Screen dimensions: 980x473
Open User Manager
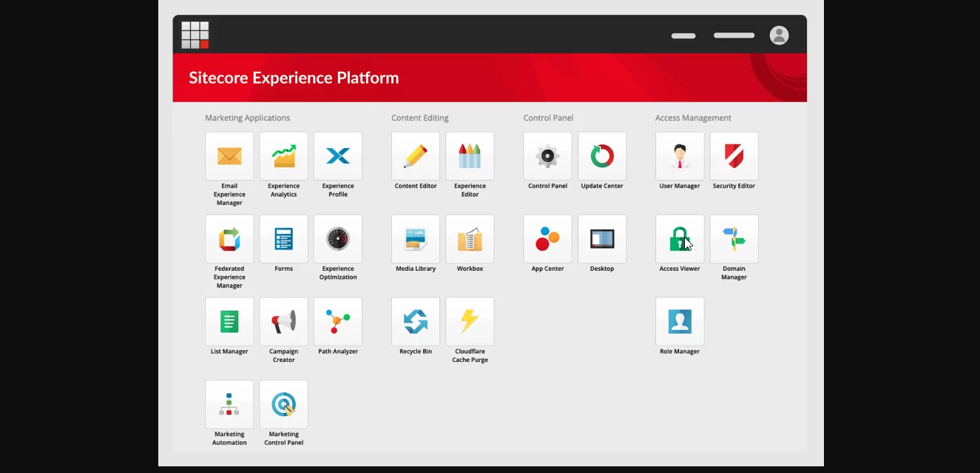click(680, 156)
